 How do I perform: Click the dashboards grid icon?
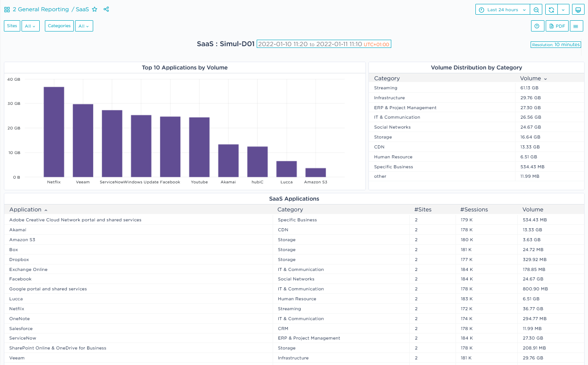point(7,9)
